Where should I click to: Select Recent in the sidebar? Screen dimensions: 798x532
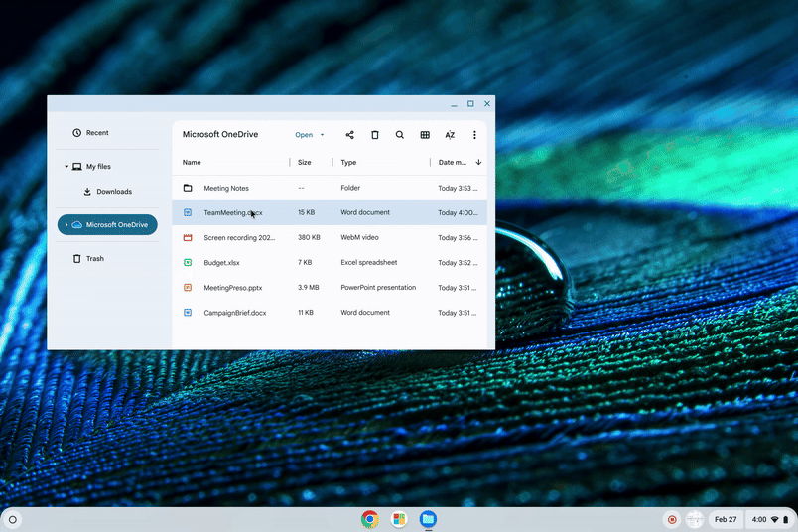point(97,133)
